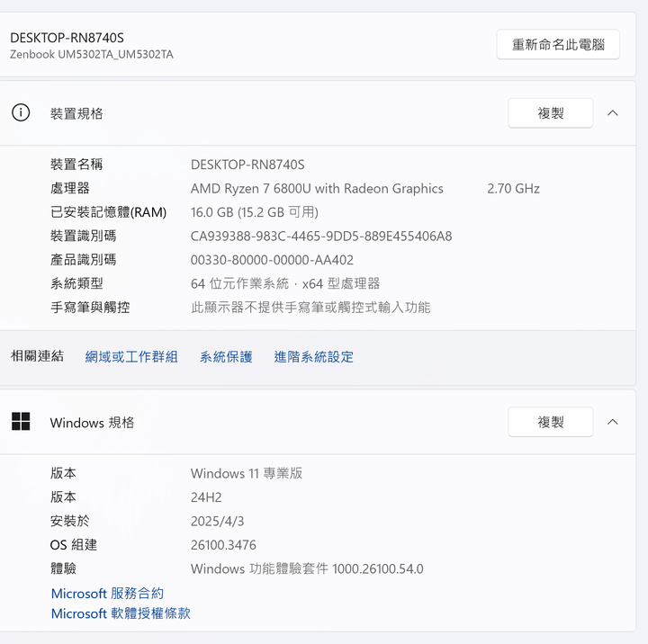
Task: Open 網域或工作群組 link
Action: pyautogui.click(x=131, y=356)
